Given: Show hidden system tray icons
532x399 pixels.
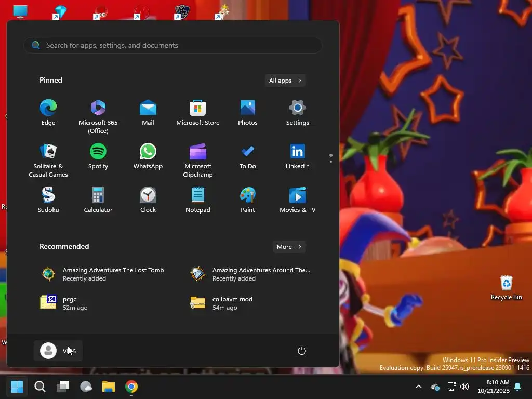Looking at the screenshot, I should pyautogui.click(x=419, y=387).
